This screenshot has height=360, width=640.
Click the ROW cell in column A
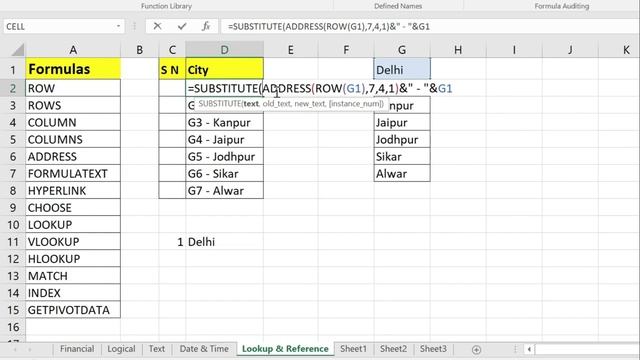pos(73,88)
